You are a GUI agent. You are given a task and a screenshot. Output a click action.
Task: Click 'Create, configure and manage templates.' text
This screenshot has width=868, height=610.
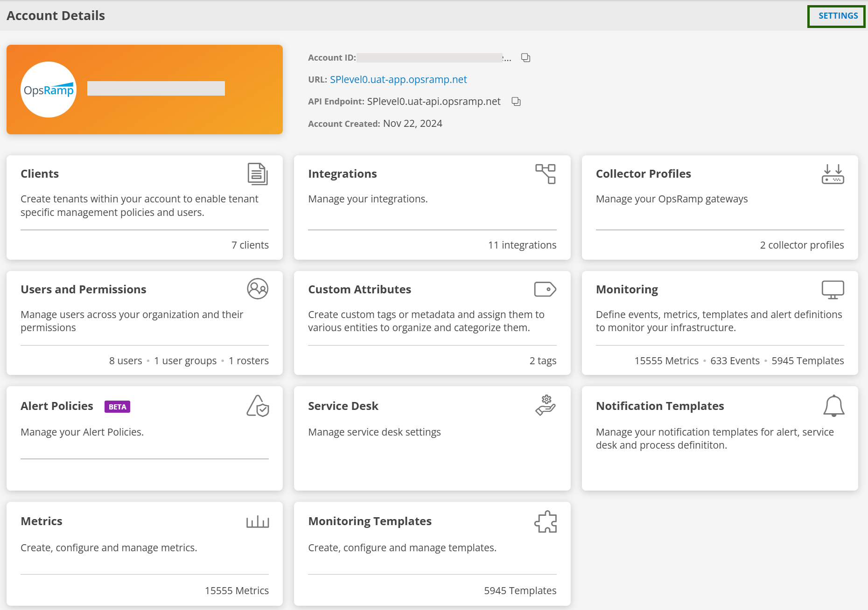tap(402, 548)
